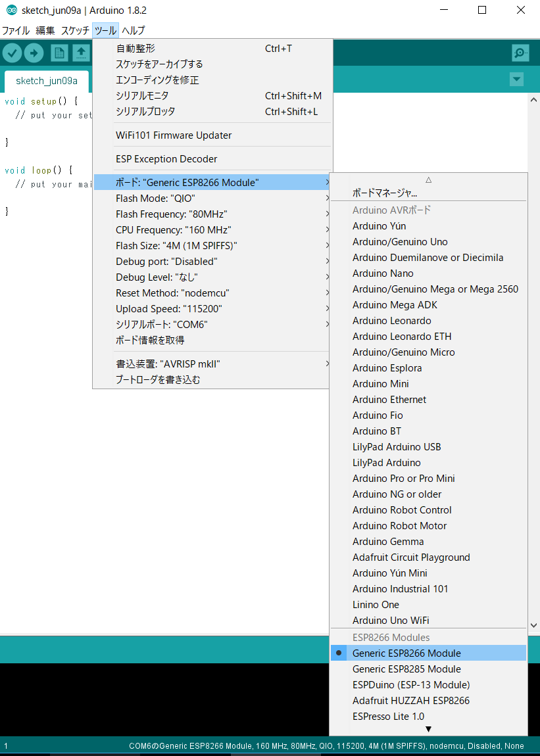
Task: Click editor scrollbar up arrow
Action: click(x=533, y=101)
